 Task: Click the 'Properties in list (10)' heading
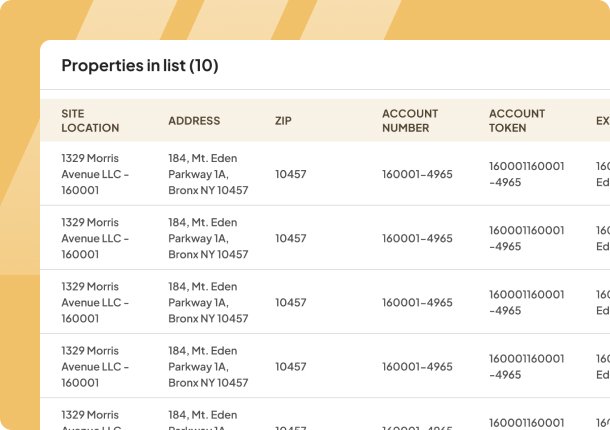pos(140,66)
